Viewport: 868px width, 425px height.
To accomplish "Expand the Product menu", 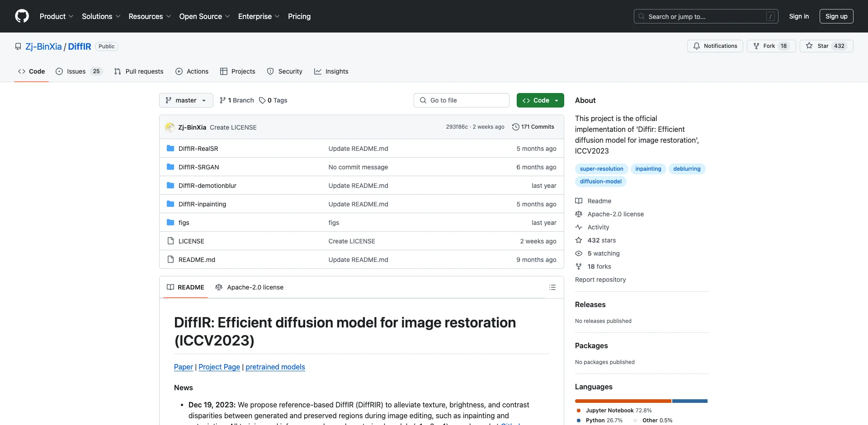I will coord(57,16).
